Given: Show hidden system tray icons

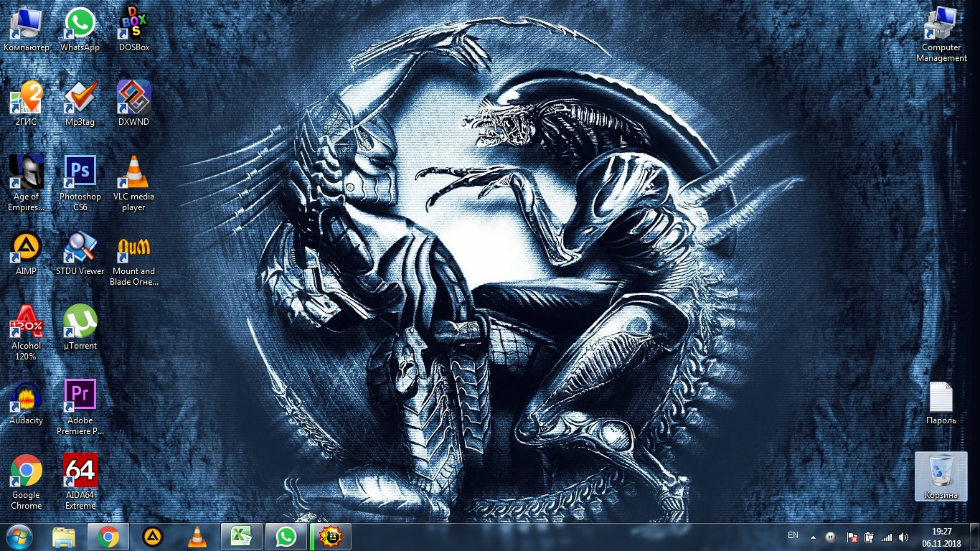Looking at the screenshot, I should pos(814,537).
